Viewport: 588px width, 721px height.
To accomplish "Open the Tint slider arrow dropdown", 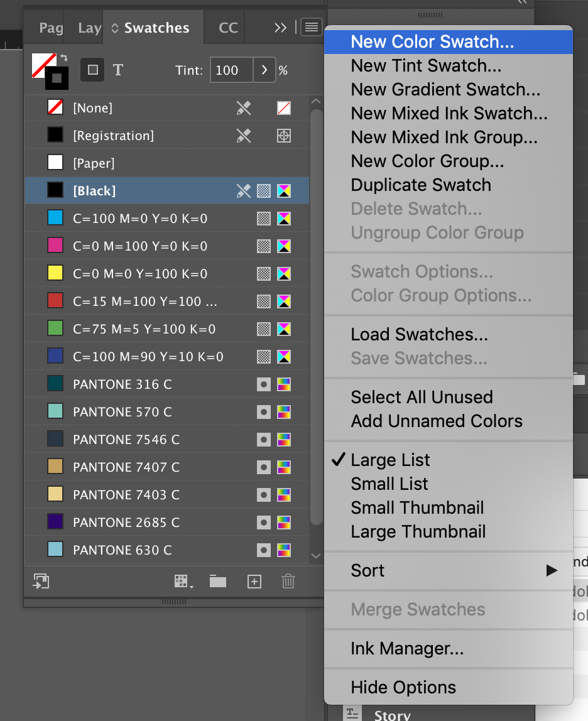I will coord(264,70).
